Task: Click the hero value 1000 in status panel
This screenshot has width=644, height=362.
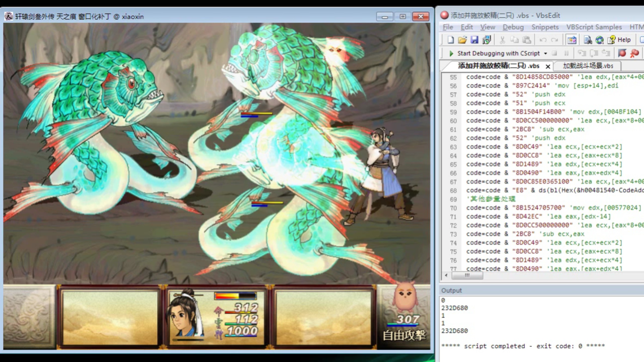Action: pos(242,331)
